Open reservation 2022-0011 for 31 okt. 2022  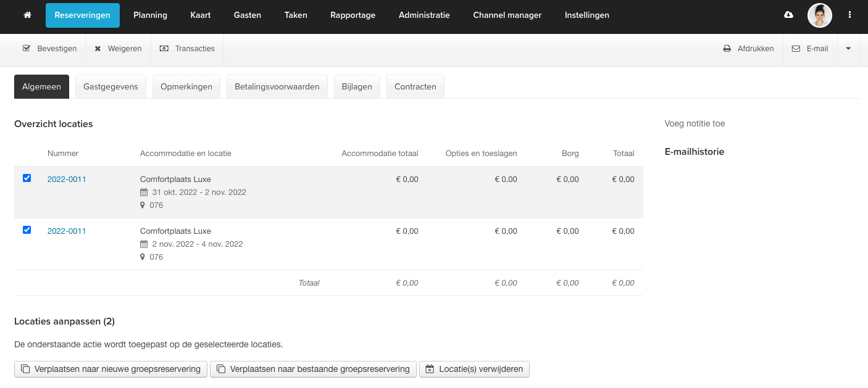[67, 180]
